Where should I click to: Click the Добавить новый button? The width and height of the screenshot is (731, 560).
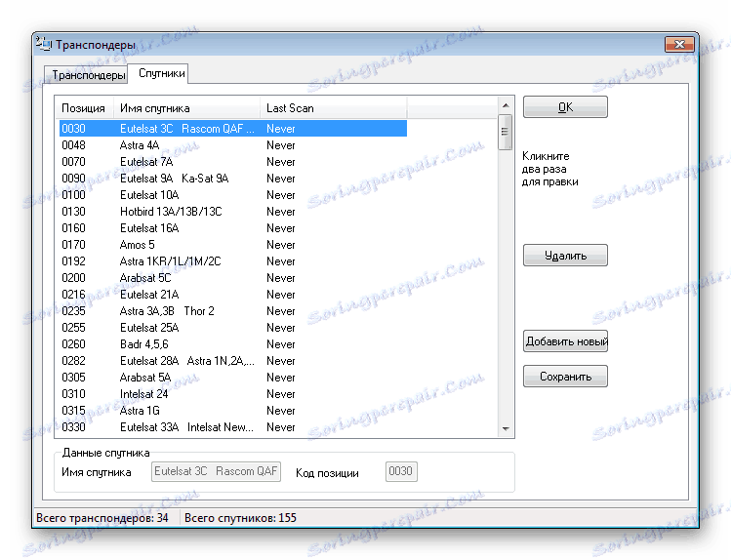[565, 341]
